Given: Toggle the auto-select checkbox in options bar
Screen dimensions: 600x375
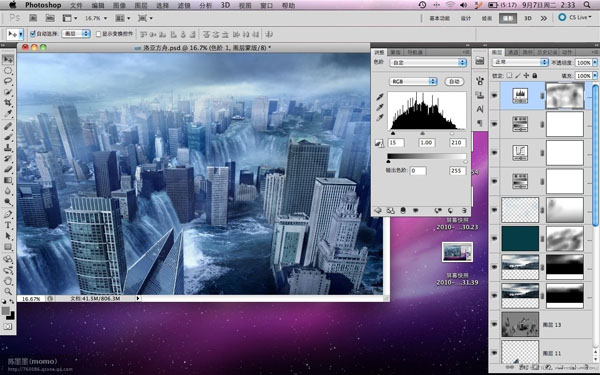Looking at the screenshot, I should 33,34.
